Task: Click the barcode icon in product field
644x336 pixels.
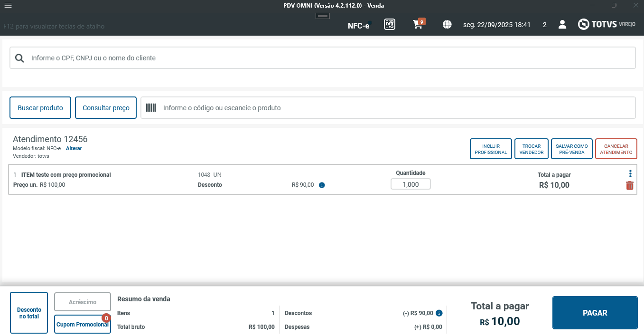Action: pos(151,108)
